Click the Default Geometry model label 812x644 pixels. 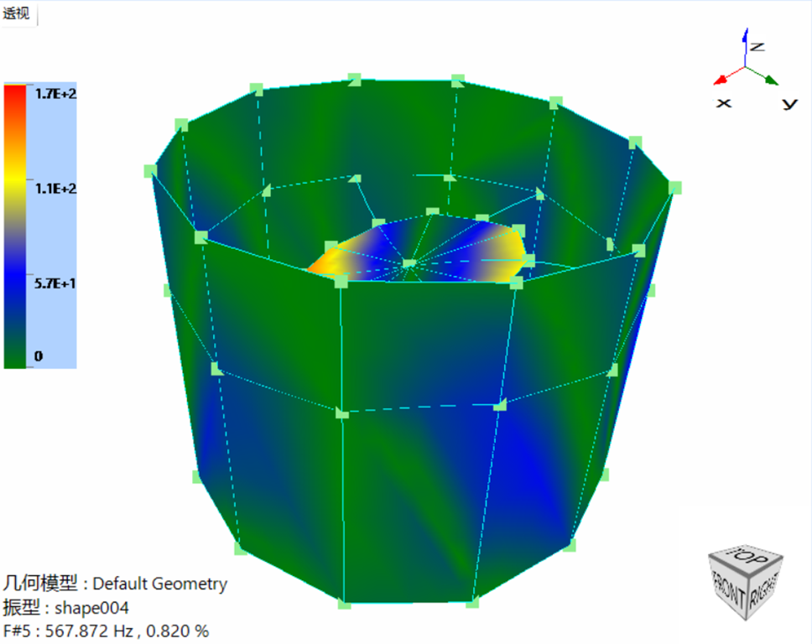point(159,584)
